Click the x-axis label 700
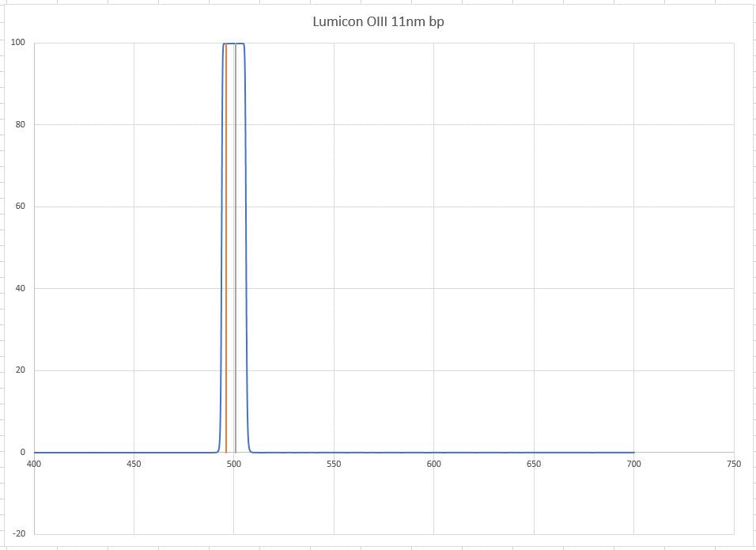Screen dimensions: 756x550 click(633, 464)
